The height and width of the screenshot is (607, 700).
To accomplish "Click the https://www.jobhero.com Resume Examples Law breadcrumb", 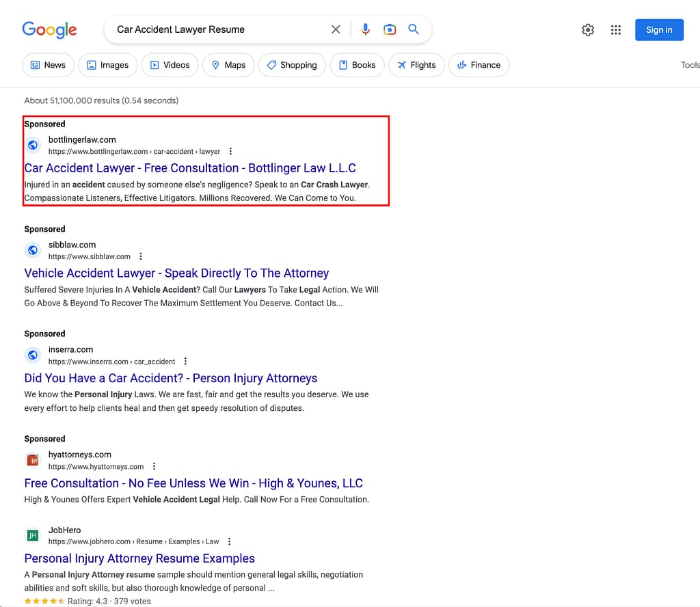I will pyautogui.click(x=133, y=541).
